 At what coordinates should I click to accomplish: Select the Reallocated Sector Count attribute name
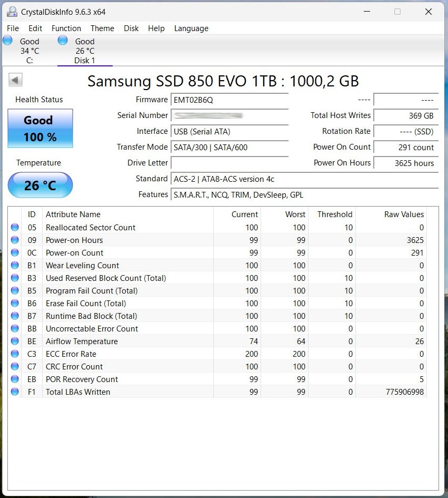tap(91, 228)
